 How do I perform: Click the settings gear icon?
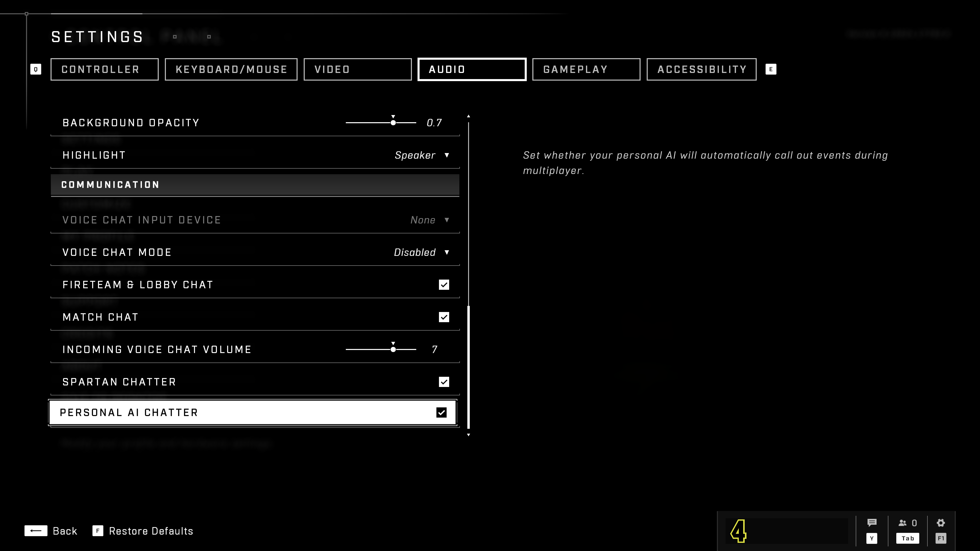941,523
